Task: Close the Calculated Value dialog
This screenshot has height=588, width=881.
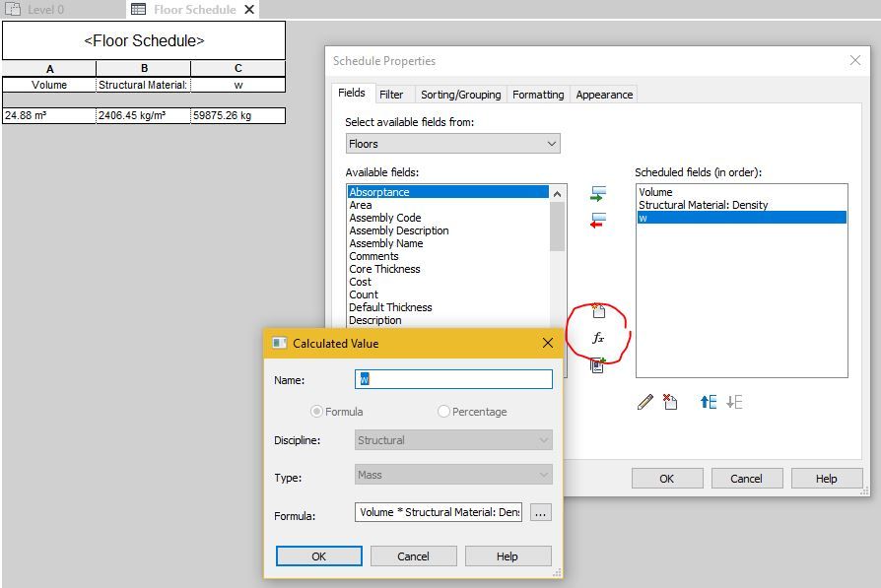Action: pyautogui.click(x=548, y=343)
